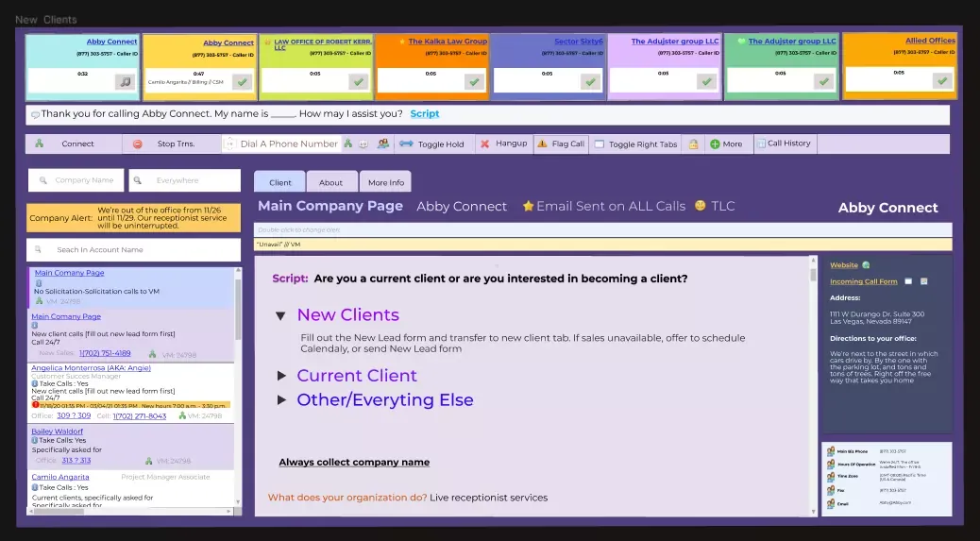
Task: Click the Company Name search field
Action: pyautogui.click(x=76, y=180)
